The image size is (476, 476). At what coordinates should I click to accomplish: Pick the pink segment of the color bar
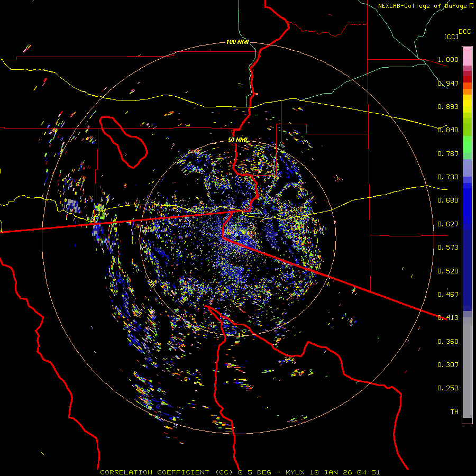coord(467,56)
